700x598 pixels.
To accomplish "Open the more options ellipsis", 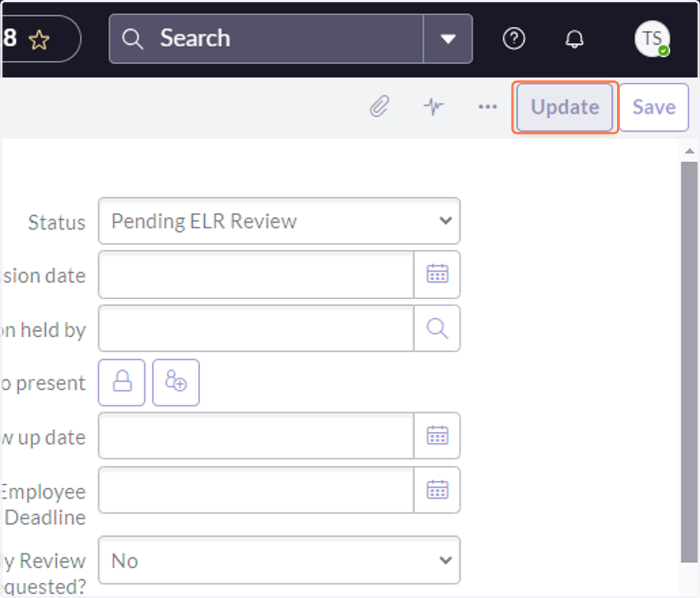I will click(x=488, y=107).
